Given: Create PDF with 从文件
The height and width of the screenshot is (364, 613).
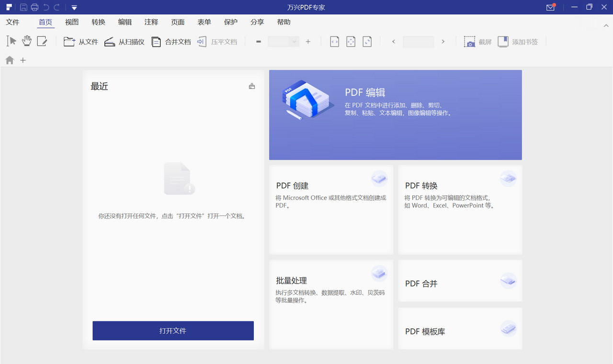Looking at the screenshot, I should (81, 42).
